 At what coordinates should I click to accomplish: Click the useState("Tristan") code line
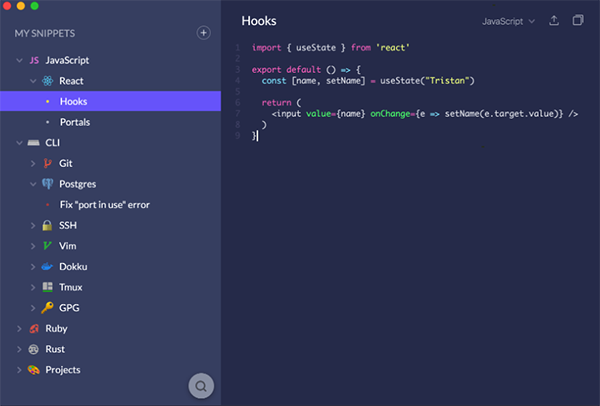point(368,81)
